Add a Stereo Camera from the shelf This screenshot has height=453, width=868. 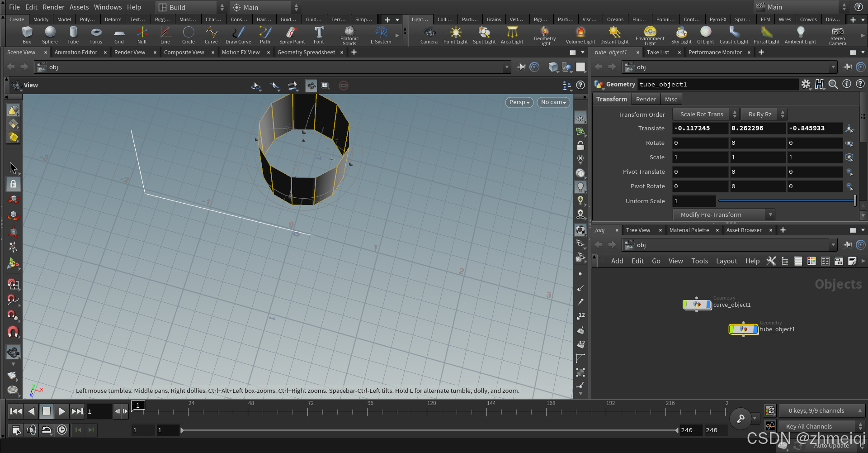837,35
